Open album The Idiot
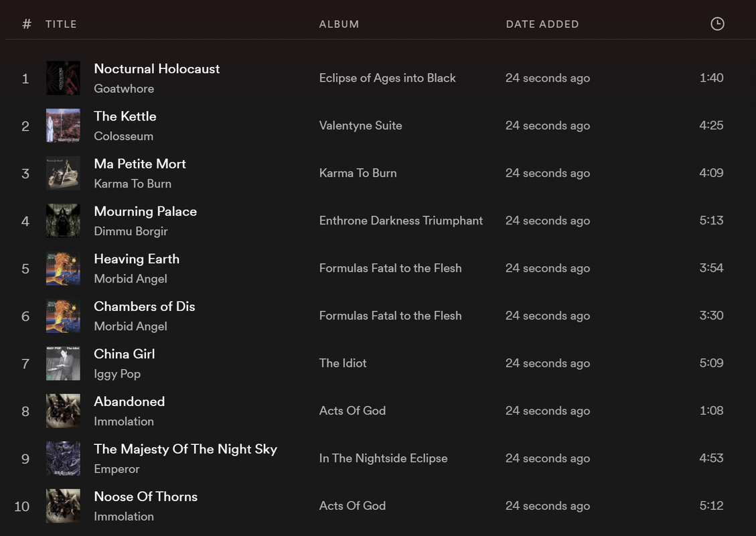The image size is (756, 536). coord(343,363)
